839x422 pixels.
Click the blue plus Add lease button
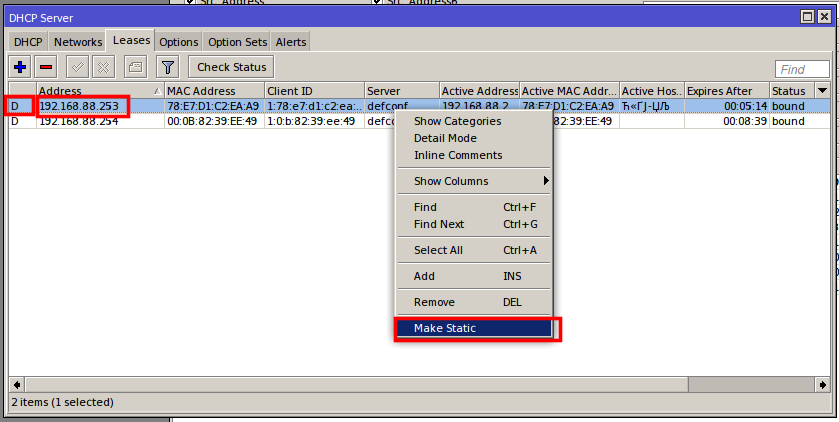pos(20,67)
